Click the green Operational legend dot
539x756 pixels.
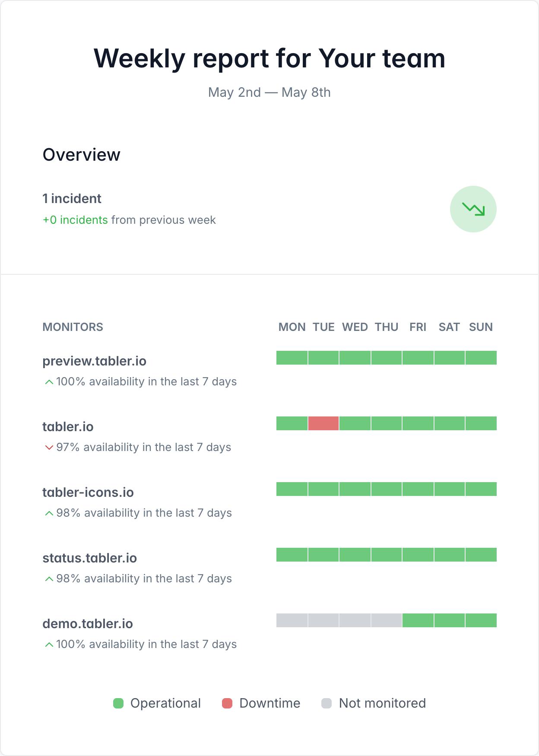[x=118, y=703]
